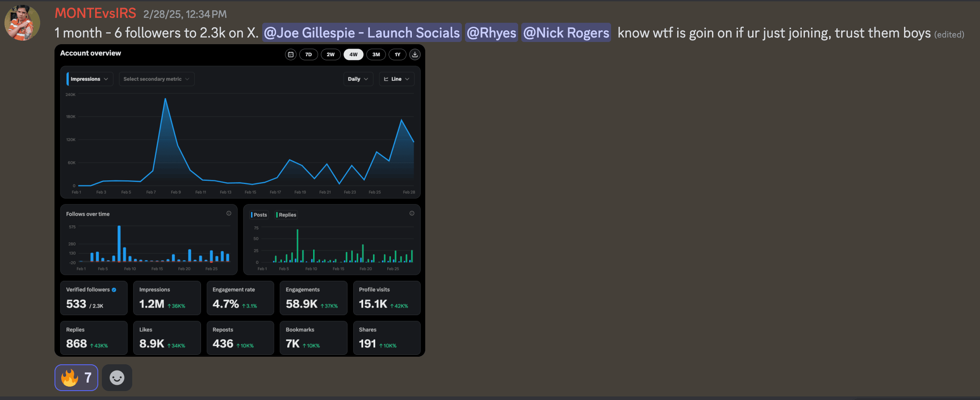Click the calendar date-range icon
980x400 pixels.
(x=291, y=54)
